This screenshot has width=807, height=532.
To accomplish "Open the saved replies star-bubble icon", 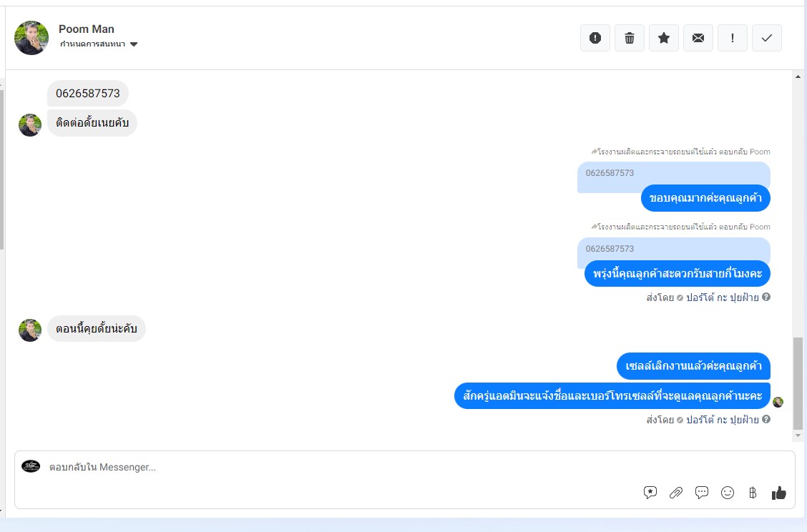I will [650, 493].
